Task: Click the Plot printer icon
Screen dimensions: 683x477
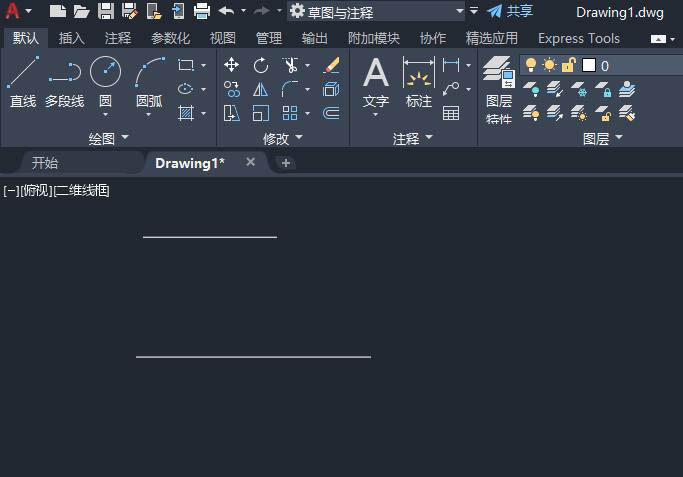Action: tap(202, 11)
